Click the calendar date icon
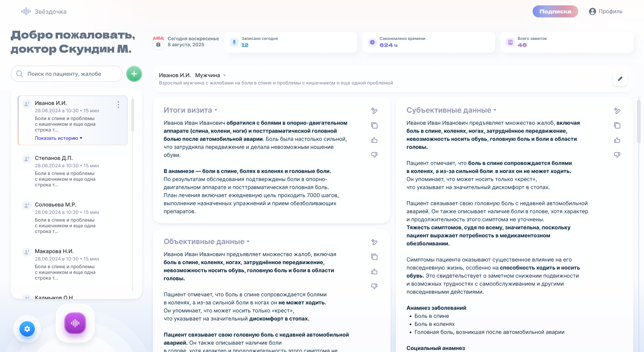 [158, 43]
